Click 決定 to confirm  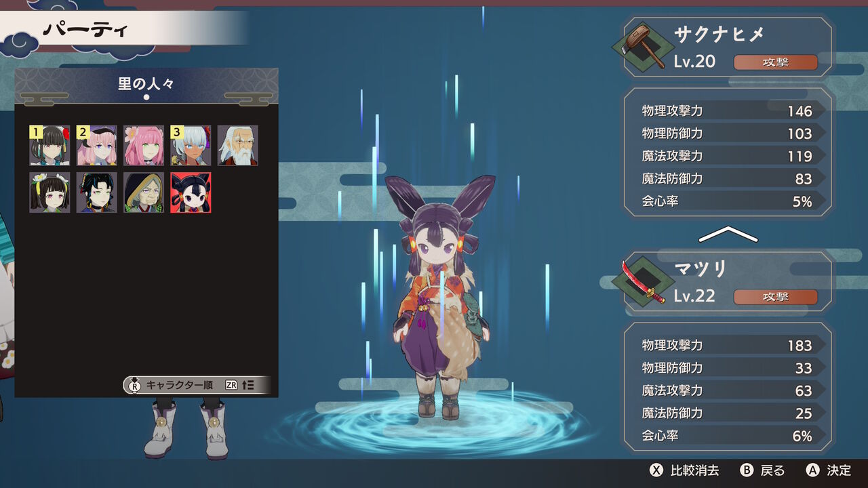(839, 470)
